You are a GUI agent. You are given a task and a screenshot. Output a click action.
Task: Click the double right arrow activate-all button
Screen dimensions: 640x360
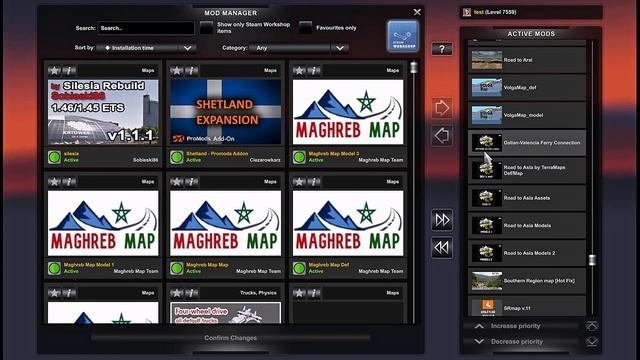click(442, 220)
